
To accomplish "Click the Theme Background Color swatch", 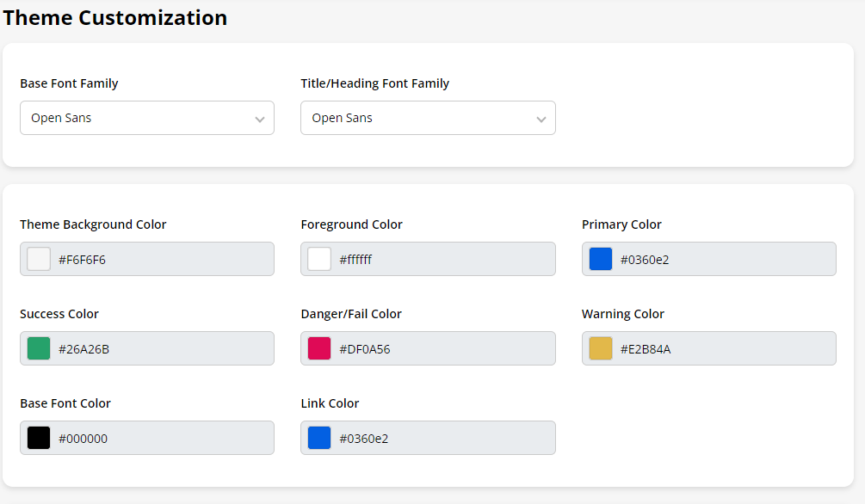I will pos(39,259).
